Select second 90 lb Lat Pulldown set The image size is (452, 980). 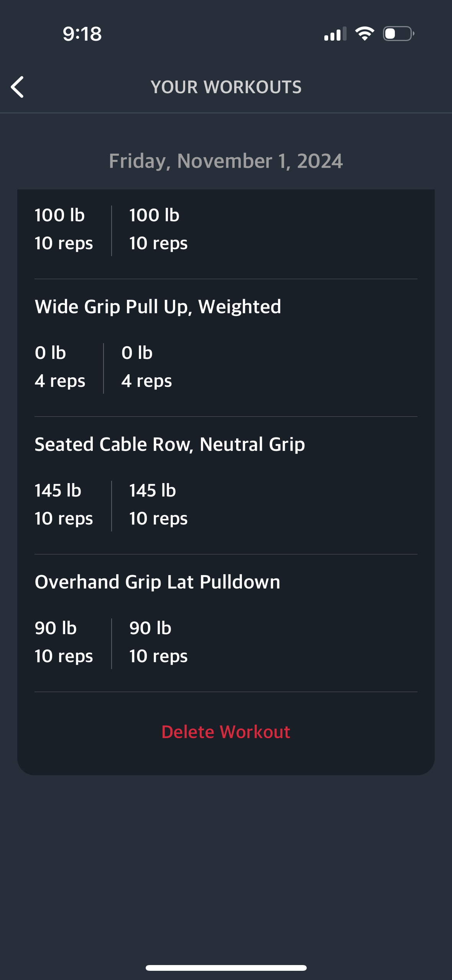pos(158,642)
